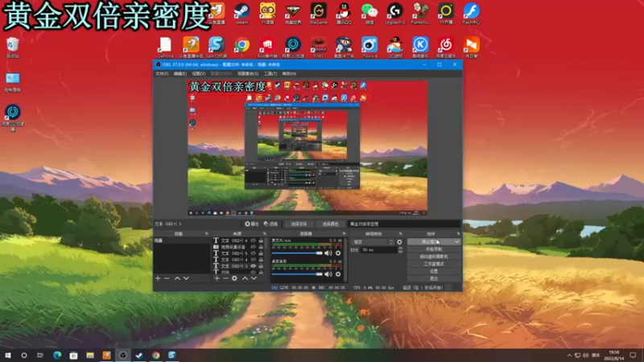Open WeGame desktop shortcut

pyautogui.click(x=318, y=14)
